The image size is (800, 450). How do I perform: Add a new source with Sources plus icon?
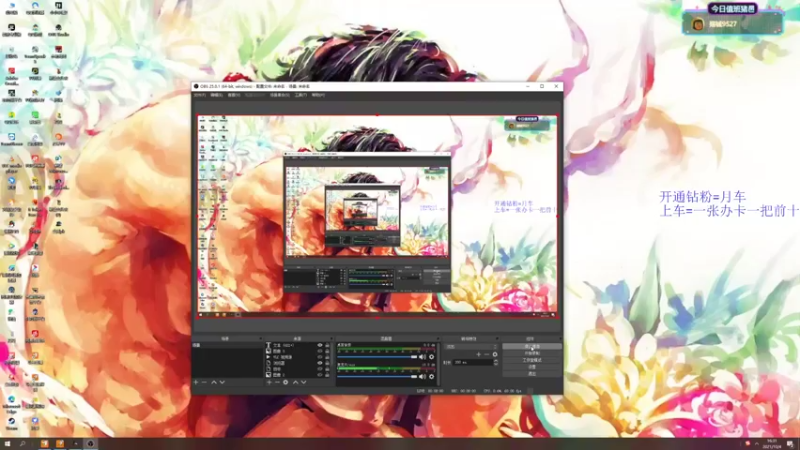coord(269,382)
